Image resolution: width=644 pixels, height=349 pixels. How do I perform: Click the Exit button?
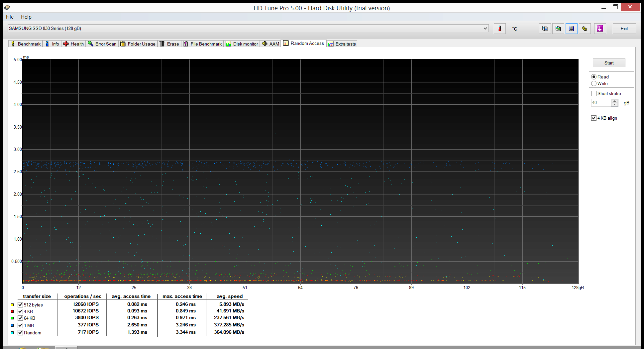pos(624,29)
